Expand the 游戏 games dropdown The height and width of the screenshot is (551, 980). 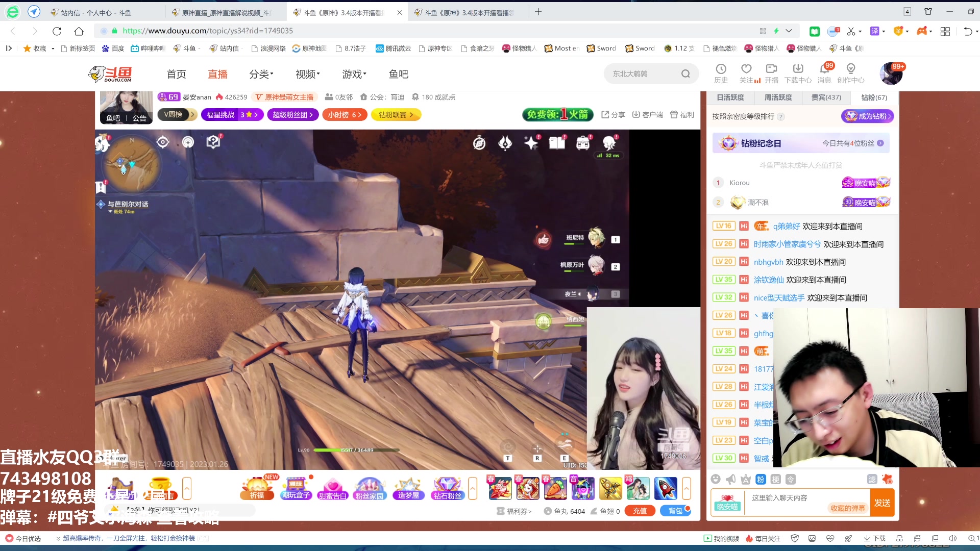tap(354, 74)
